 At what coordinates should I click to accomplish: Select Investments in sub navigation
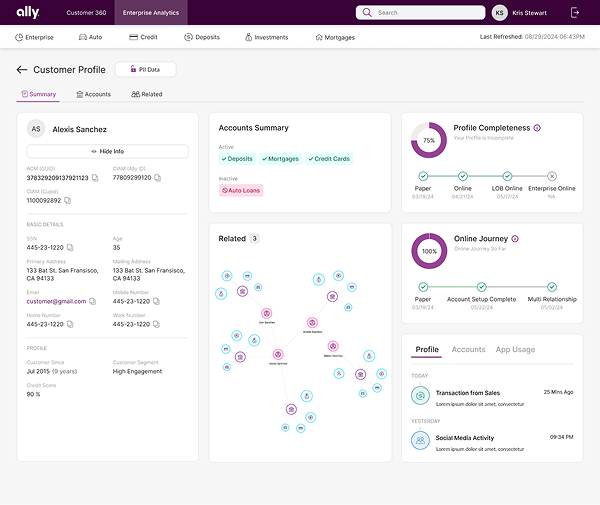[267, 37]
